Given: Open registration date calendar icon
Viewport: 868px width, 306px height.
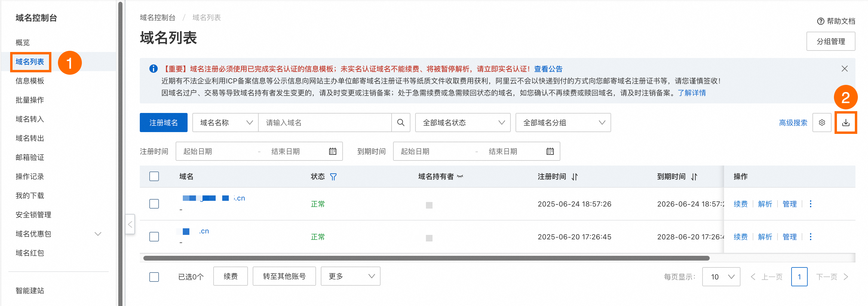Looking at the screenshot, I should [332, 151].
